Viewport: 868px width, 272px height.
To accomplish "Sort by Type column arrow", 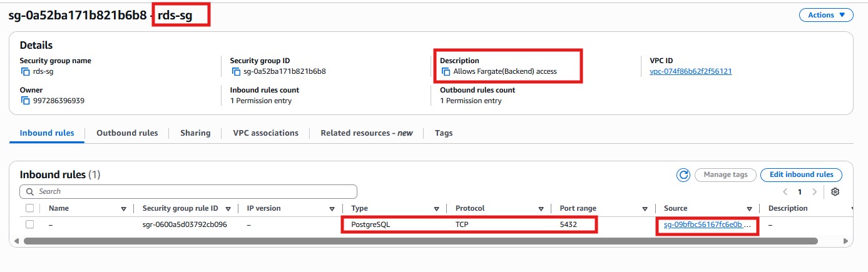I will point(436,209).
